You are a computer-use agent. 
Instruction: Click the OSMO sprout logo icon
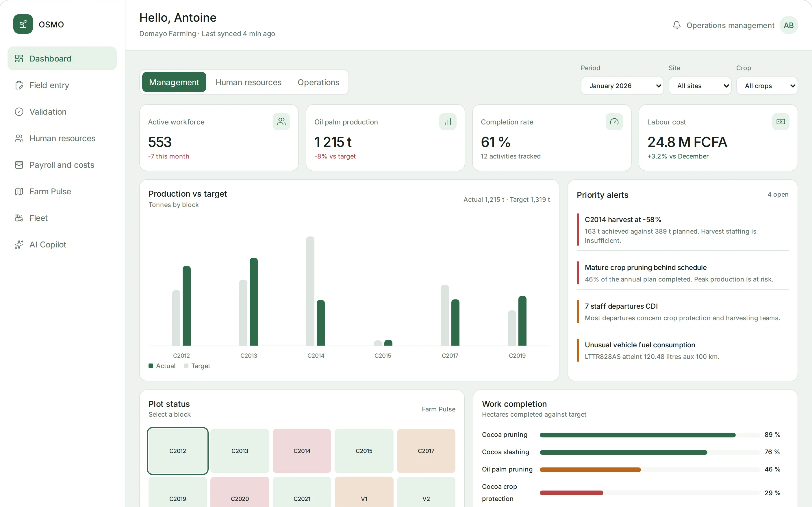(x=23, y=24)
